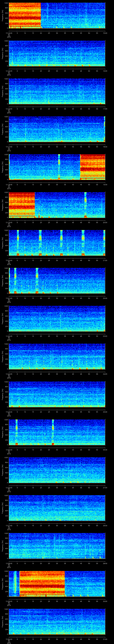
Task: Click the 23:00 end time label
Action: point(105,336)
